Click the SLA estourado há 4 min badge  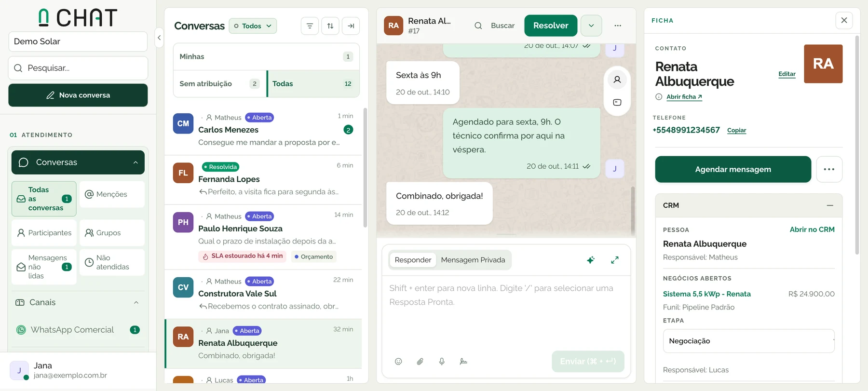tap(243, 256)
